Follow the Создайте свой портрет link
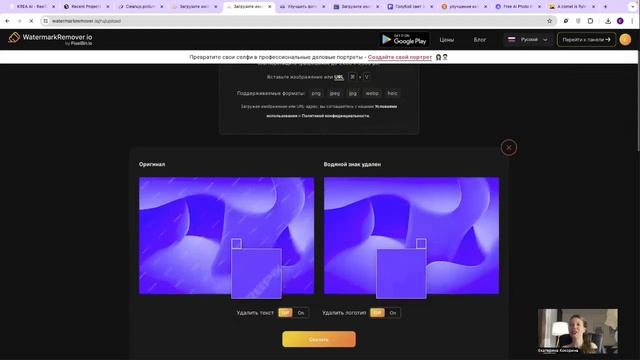 400,57
